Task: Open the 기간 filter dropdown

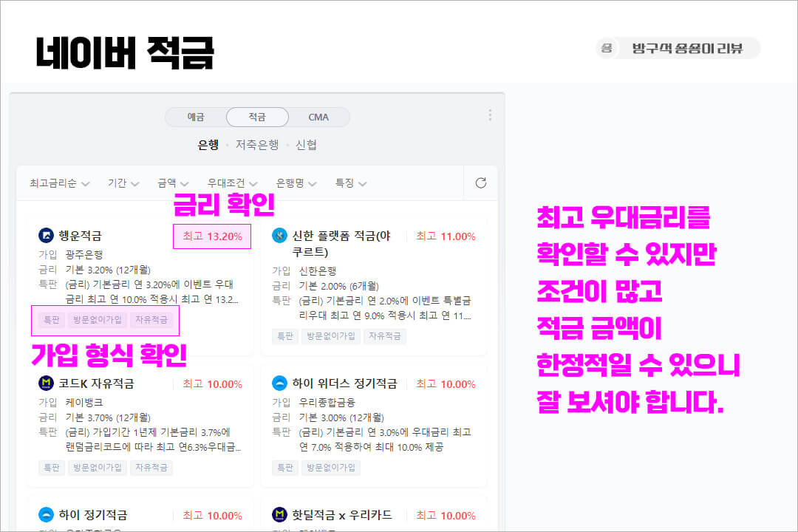Action: [x=123, y=183]
